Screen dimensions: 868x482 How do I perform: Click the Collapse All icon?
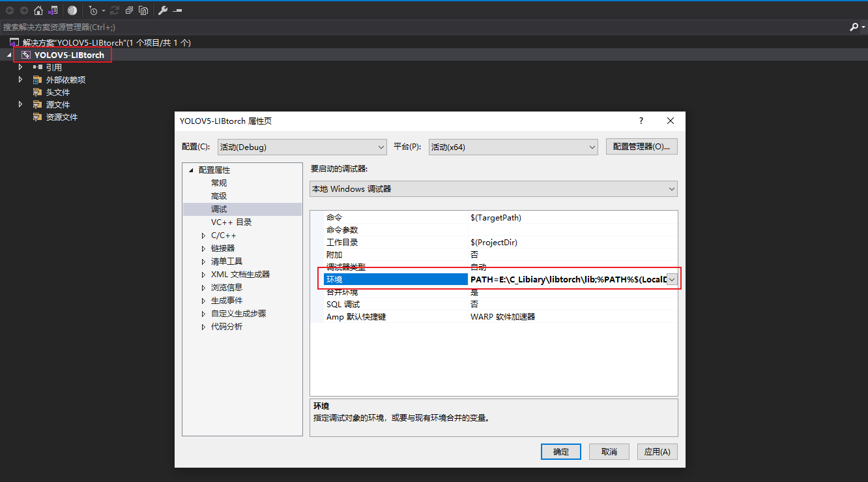[x=129, y=10]
